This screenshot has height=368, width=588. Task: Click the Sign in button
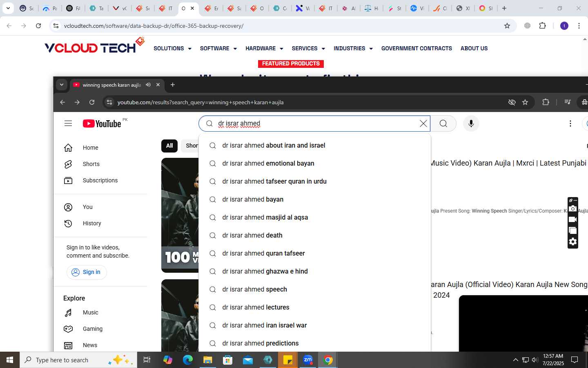click(x=87, y=272)
